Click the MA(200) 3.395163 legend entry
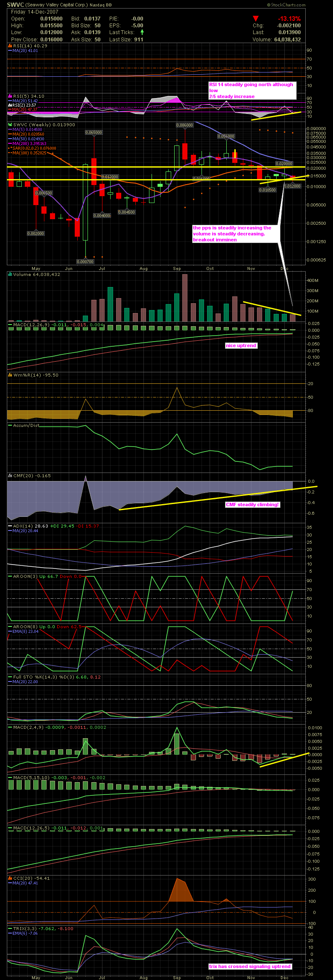The height and width of the screenshot is (980, 333). [x=27, y=144]
